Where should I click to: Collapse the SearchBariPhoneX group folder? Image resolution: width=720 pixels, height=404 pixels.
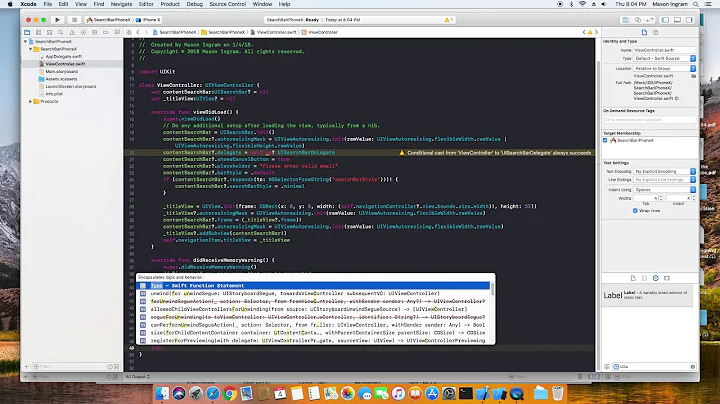[30, 49]
